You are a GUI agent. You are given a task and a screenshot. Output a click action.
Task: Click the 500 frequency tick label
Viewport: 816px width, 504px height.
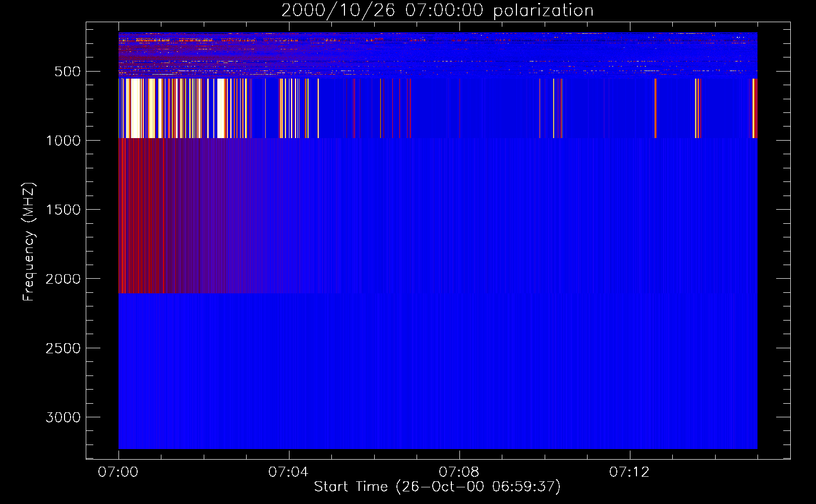pyautogui.click(x=68, y=72)
